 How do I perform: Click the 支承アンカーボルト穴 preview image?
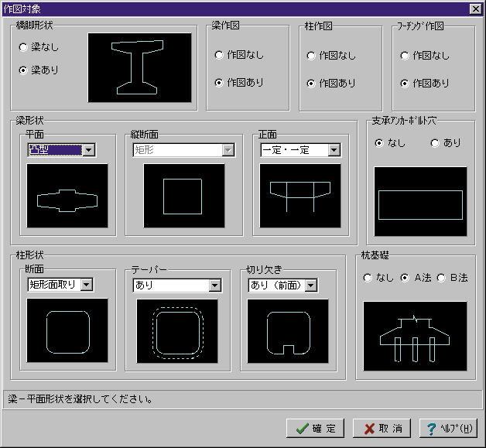[420, 201]
